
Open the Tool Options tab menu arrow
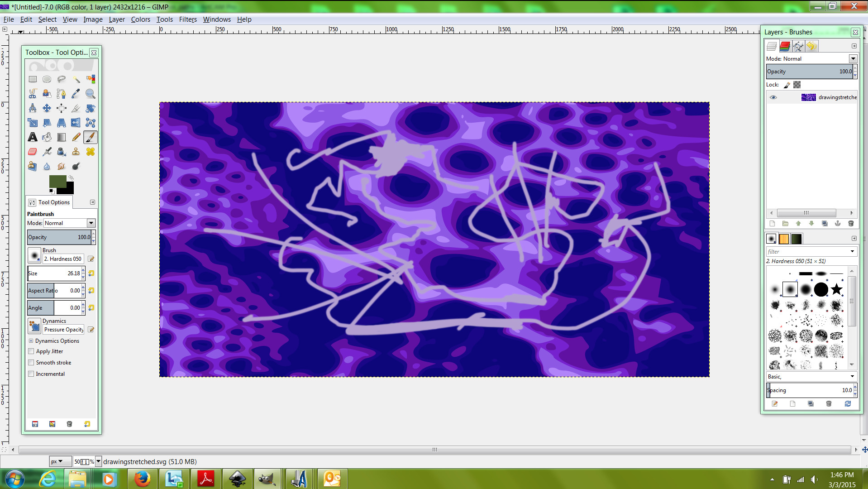(92, 202)
